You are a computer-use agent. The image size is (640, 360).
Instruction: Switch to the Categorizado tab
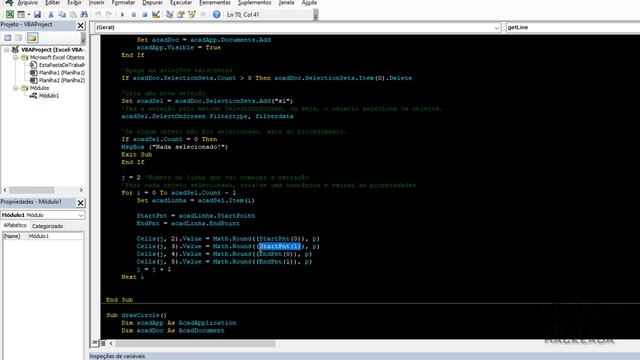click(x=47, y=226)
